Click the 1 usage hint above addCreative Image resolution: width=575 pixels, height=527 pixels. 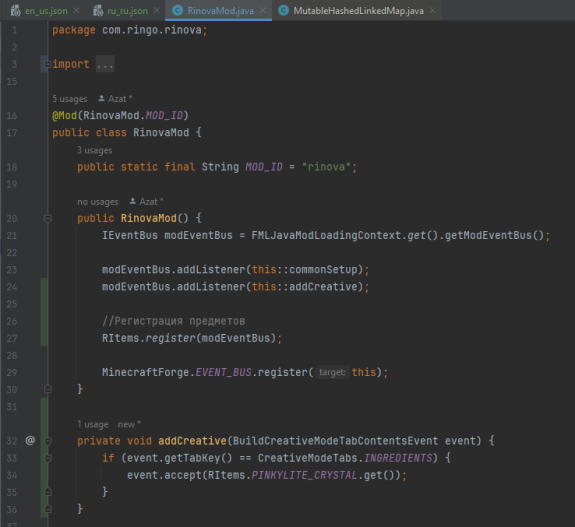[93, 424]
